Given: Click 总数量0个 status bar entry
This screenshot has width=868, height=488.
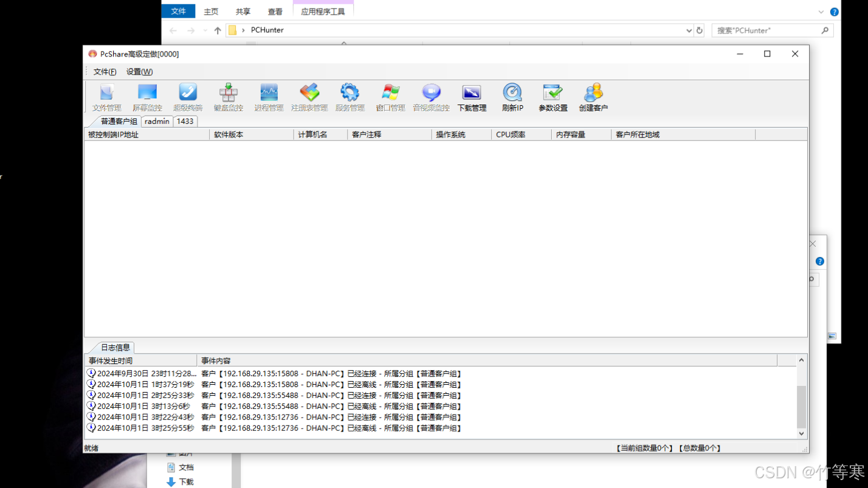Looking at the screenshot, I should pyautogui.click(x=700, y=448).
